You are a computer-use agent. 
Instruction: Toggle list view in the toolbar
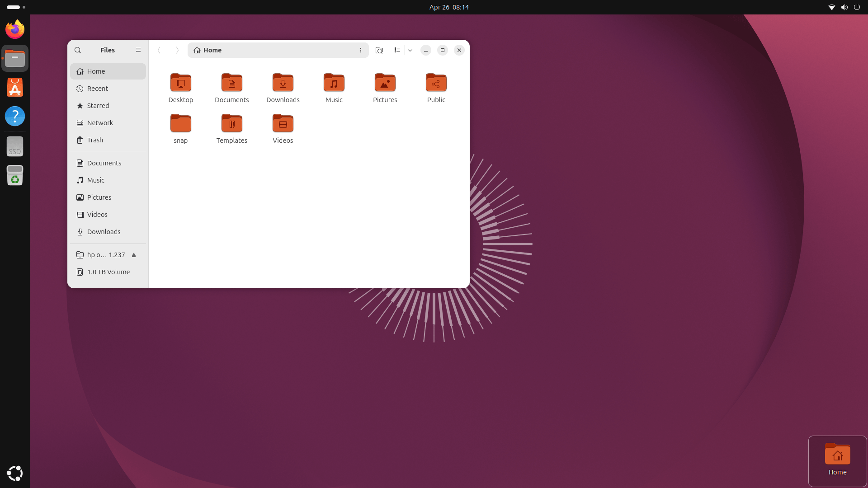point(397,50)
